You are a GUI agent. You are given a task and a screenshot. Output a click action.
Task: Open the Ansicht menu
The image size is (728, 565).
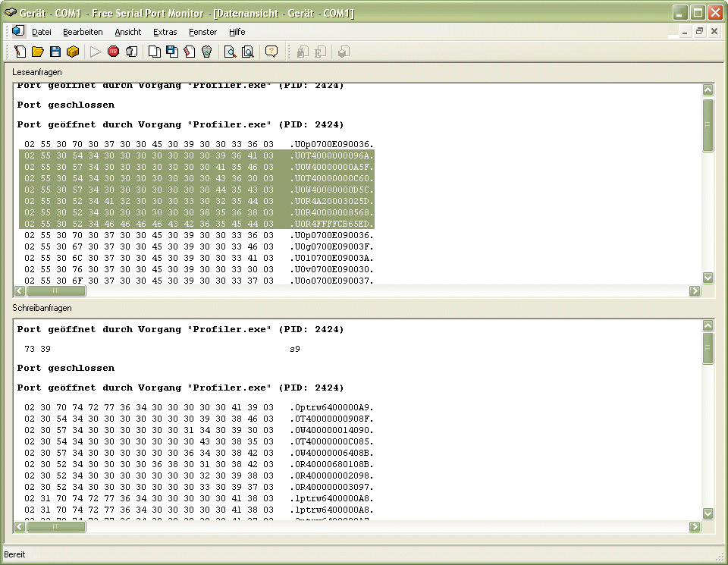tap(127, 32)
